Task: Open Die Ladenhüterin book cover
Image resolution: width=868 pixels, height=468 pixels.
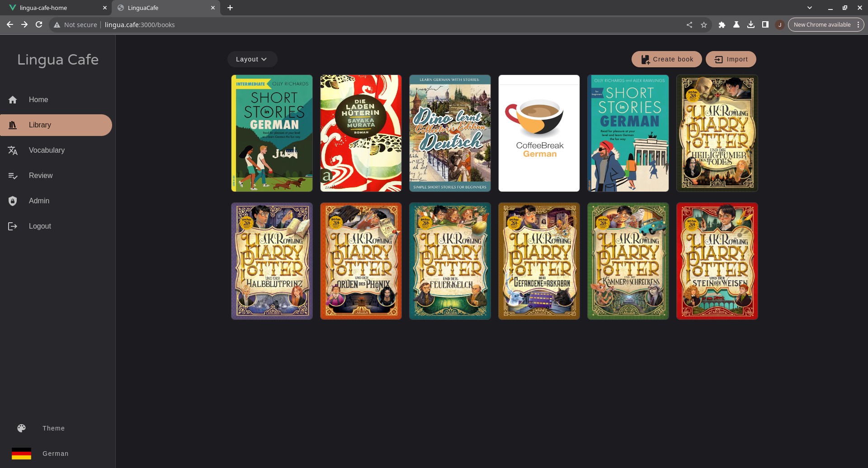Action: coord(361,133)
